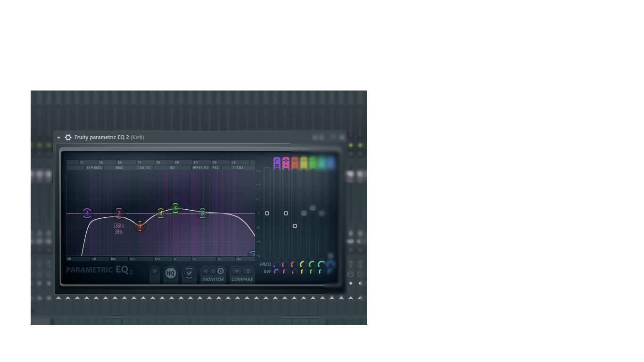The height and width of the screenshot is (362, 644).
Task: Select the pink band 2 filter shape icon
Action: click(285, 163)
